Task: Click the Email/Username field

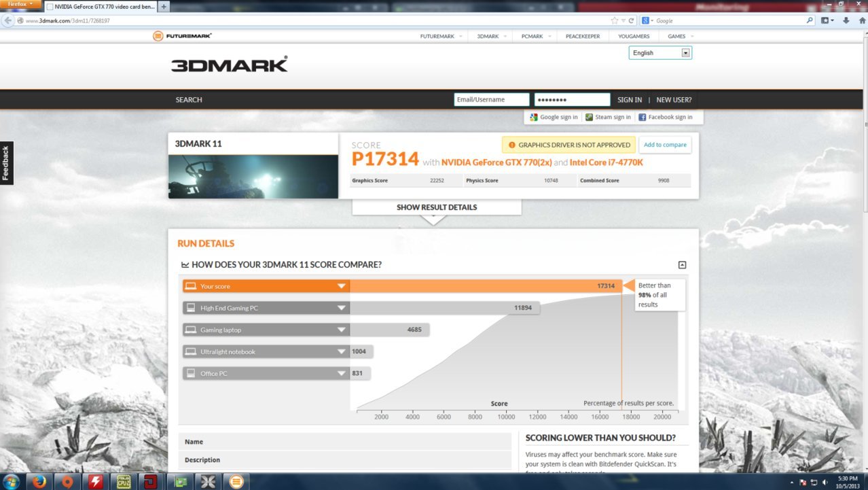Action: pos(492,100)
